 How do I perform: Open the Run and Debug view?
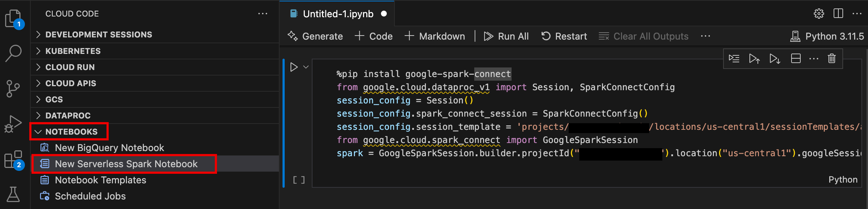pos(14,124)
